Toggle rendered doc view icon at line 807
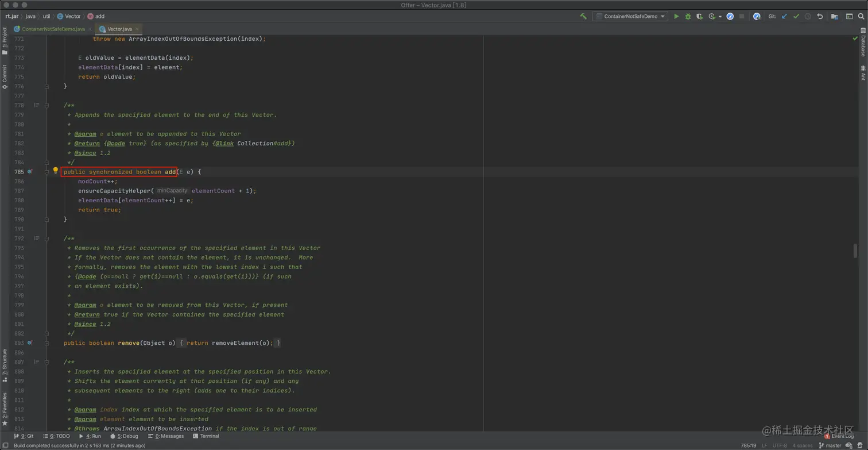The width and height of the screenshot is (868, 450). 37,362
